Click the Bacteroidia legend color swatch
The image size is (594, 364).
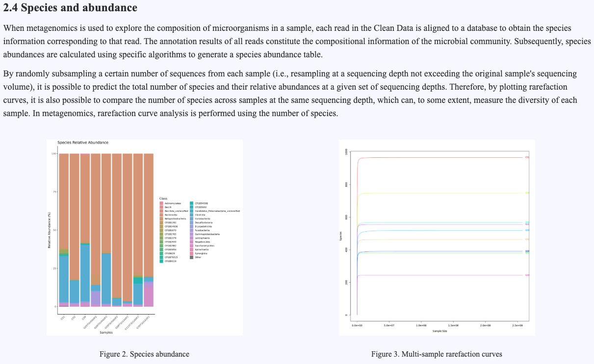(x=161, y=215)
